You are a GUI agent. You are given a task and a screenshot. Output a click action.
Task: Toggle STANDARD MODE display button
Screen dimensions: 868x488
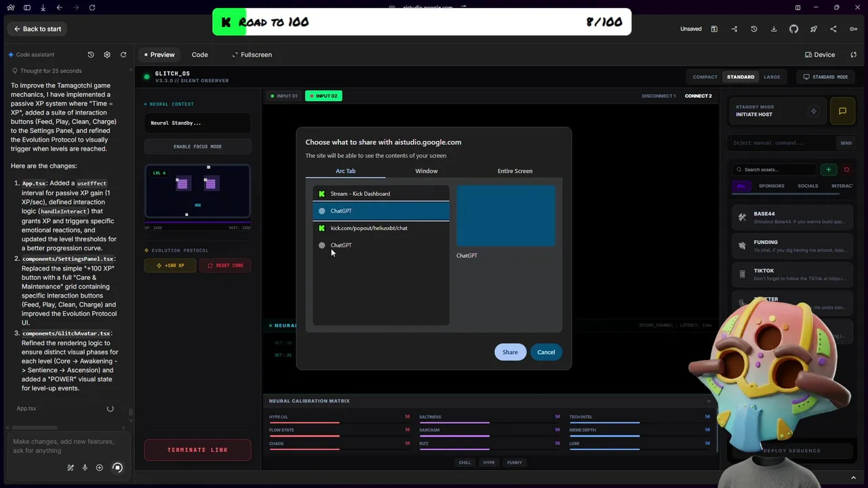(825, 77)
